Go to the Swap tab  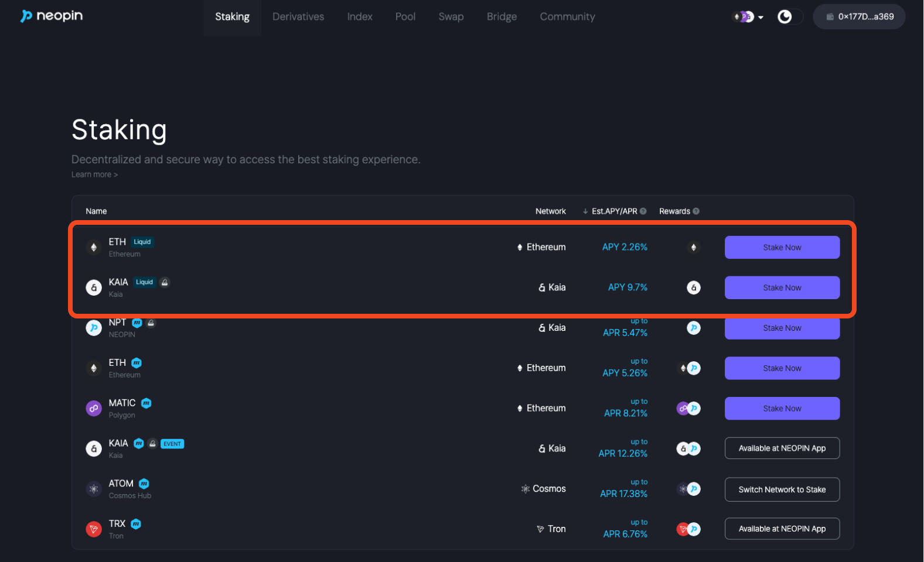[x=451, y=17]
